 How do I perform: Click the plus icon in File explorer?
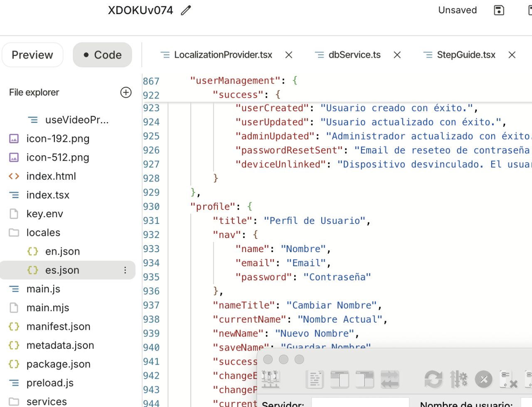point(126,92)
